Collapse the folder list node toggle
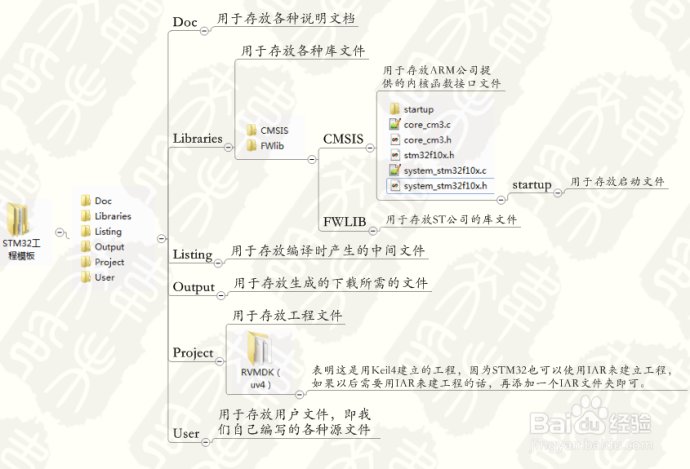Screen dimensions: 690x469 (x=161, y=238)
